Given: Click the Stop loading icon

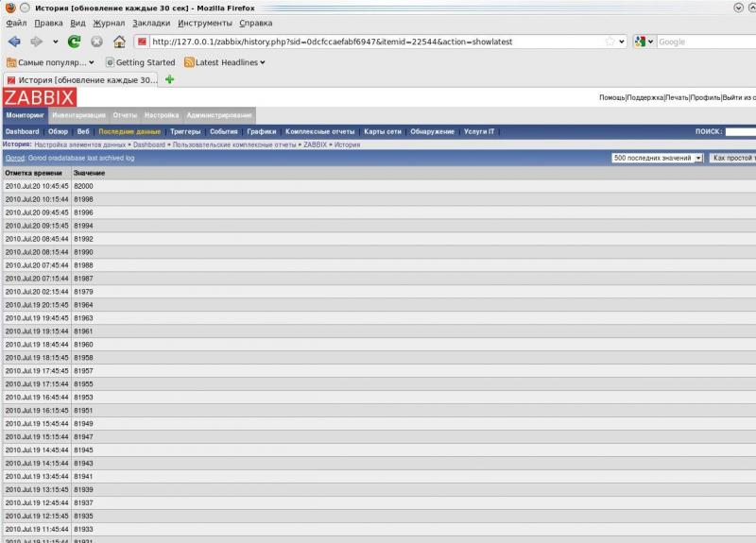Looking at the screenshot, I should [x=97, y=42].
